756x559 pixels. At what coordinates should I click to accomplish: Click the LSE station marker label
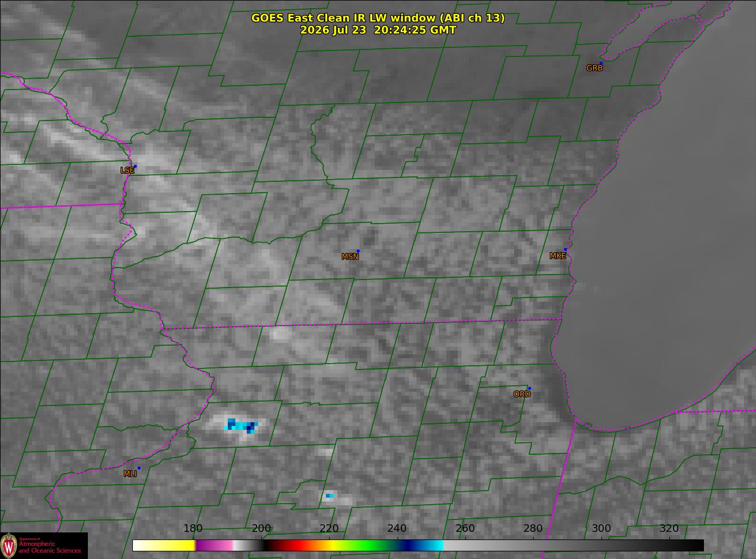tap(127, 170)
